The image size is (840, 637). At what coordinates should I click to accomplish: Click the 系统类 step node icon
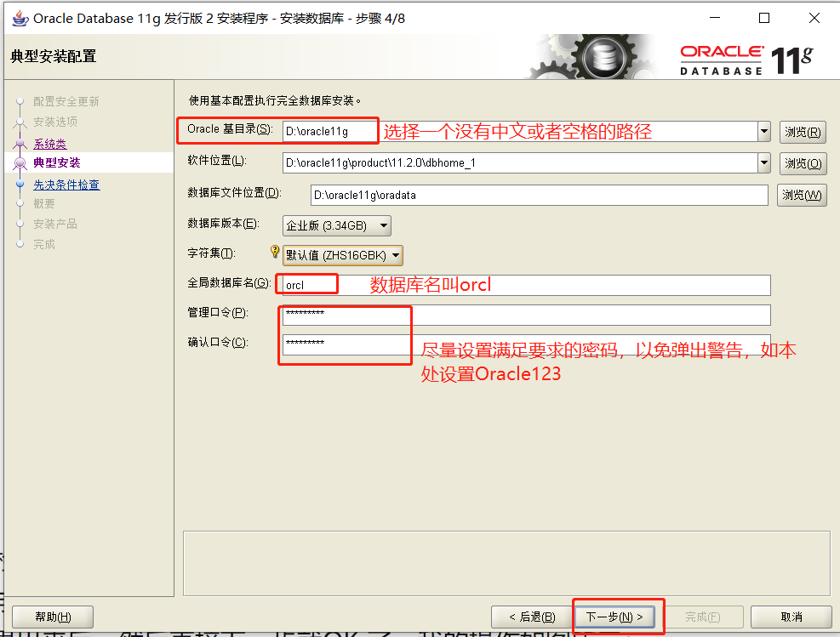click(20, 144)
